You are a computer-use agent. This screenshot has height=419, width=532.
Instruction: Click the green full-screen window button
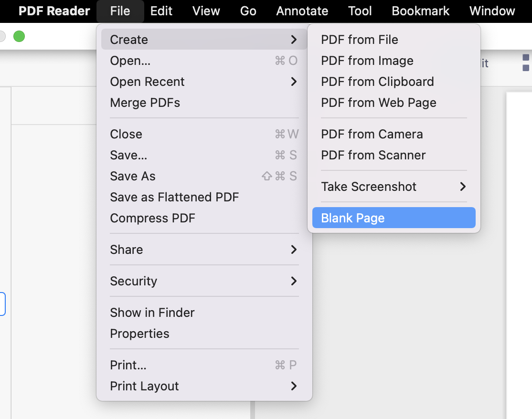click(x=19, y=36)
